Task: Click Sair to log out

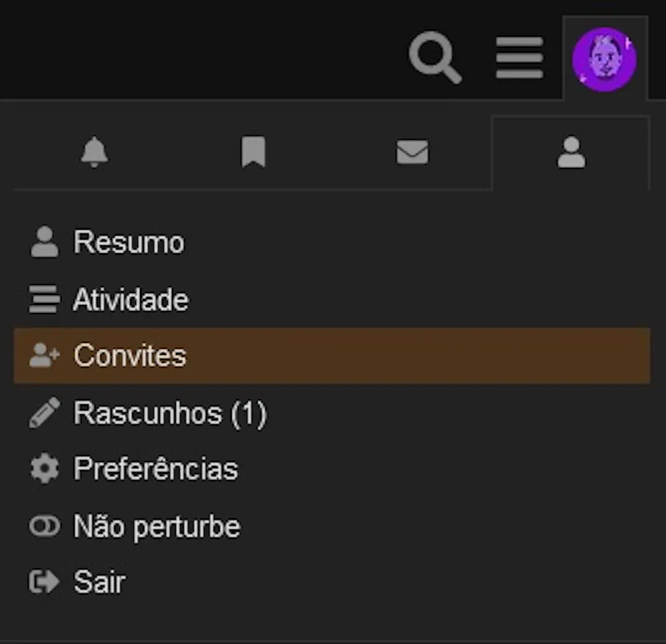Action: click(99, 582)
